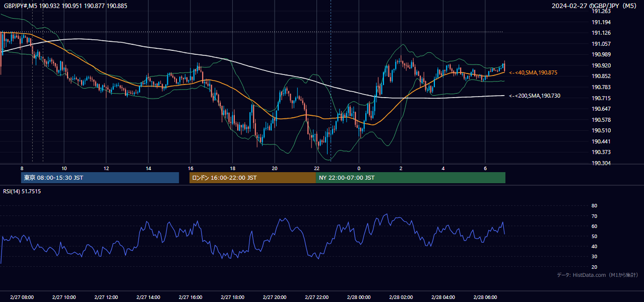Click the London 16:00-22:00 JST session bar
This screenshot has height=302, width=644.
click(252, 178)
